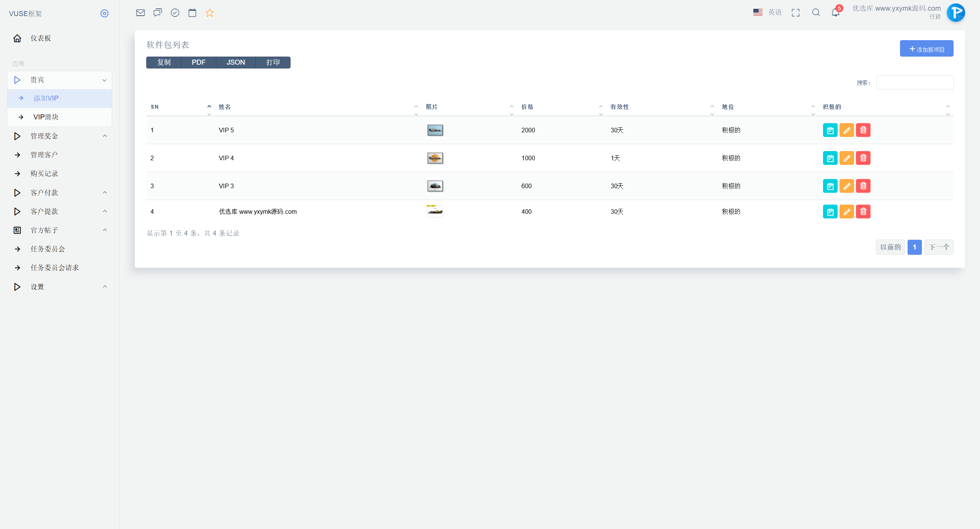Sort table by 姓名 column

(x=318, y=107)
